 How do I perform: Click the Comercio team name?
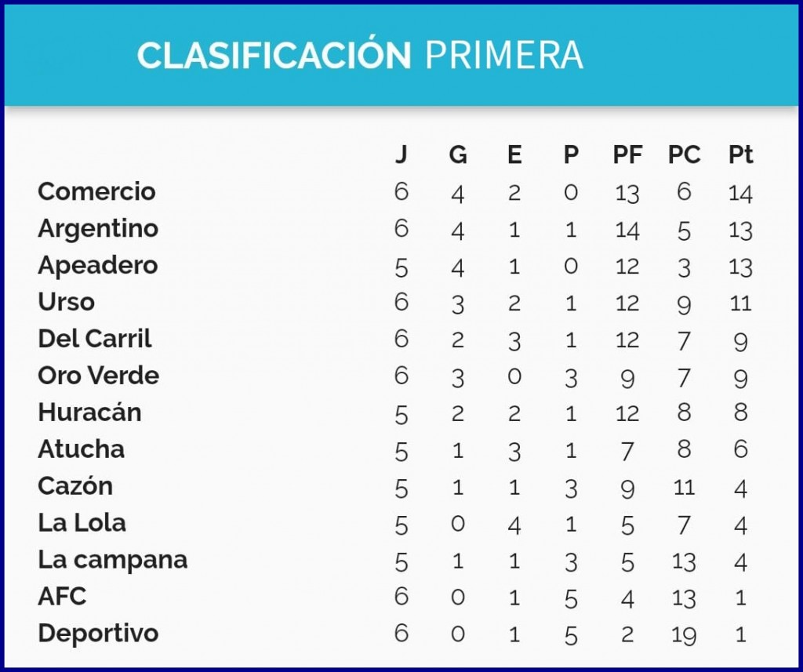point(96,191)
